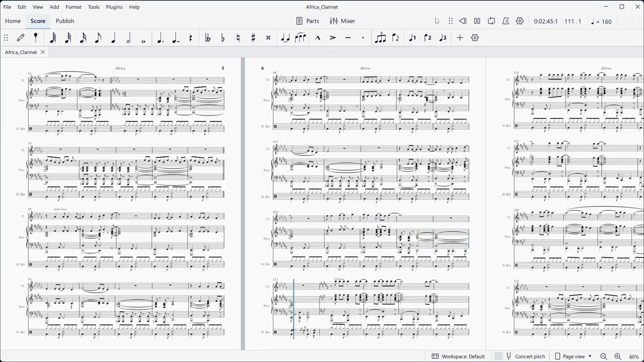Select 64th note duration
The image size is (644, 362).
coord(53,38)
